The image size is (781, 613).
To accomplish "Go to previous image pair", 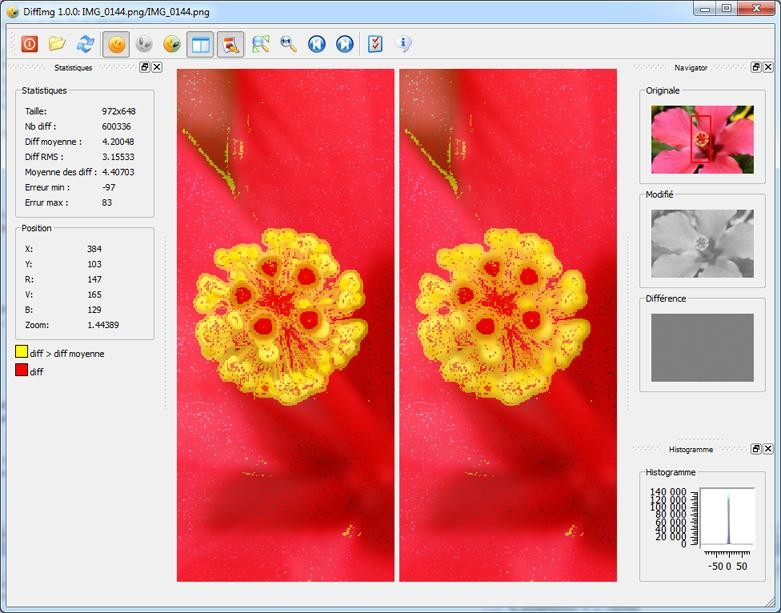I will 317,44.
